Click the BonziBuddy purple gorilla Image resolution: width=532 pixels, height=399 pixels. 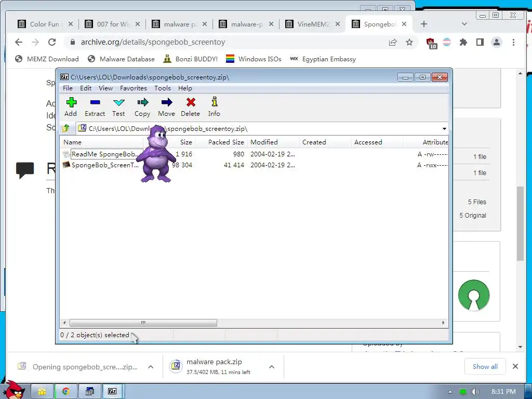tap(156, 154)
